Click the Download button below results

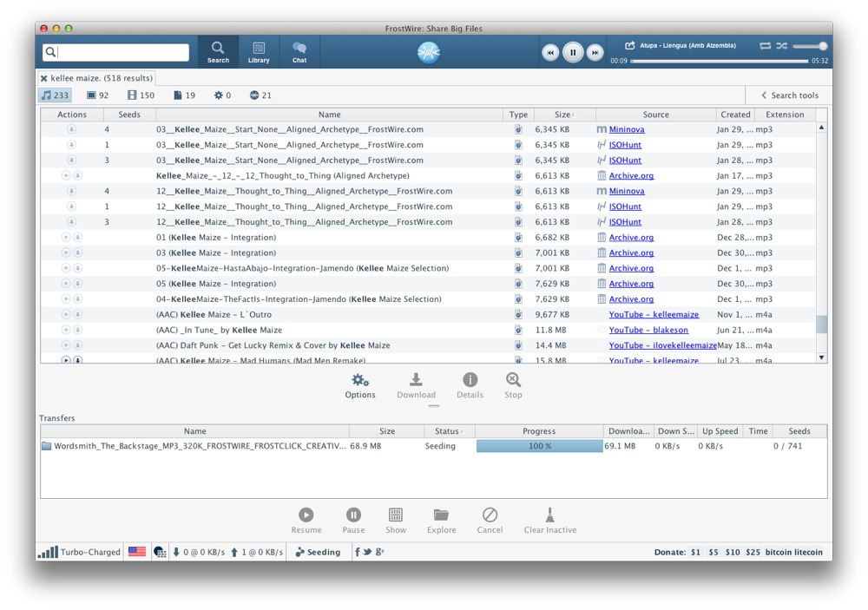click(x=416, y=386)
